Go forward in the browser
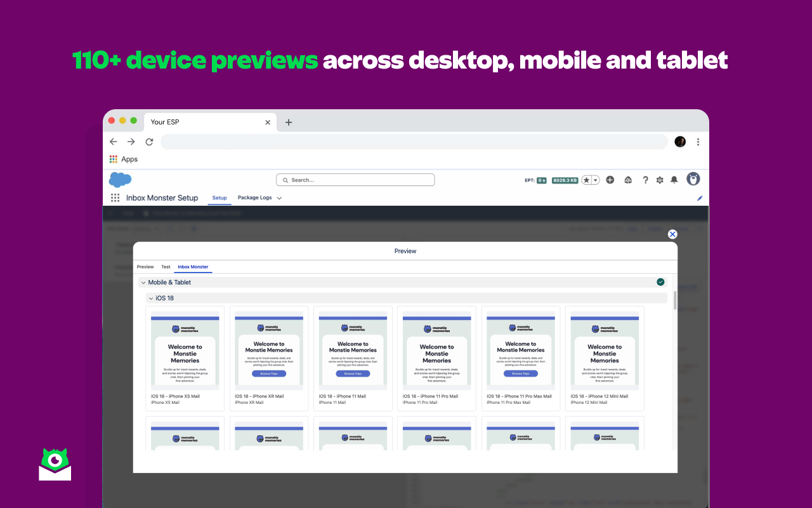The image size is (812, 508). pyautogui.click(x=131, y=142)
